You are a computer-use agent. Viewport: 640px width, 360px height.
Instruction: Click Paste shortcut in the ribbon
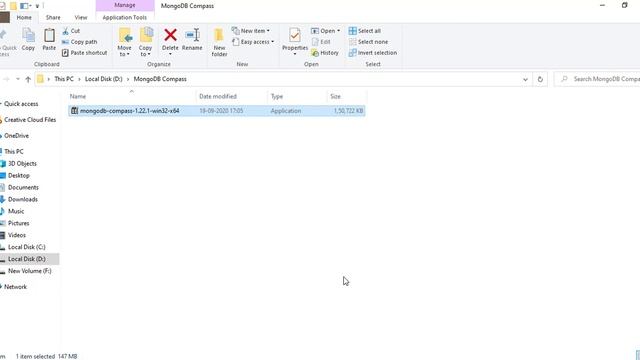click(x=84, y=53)
